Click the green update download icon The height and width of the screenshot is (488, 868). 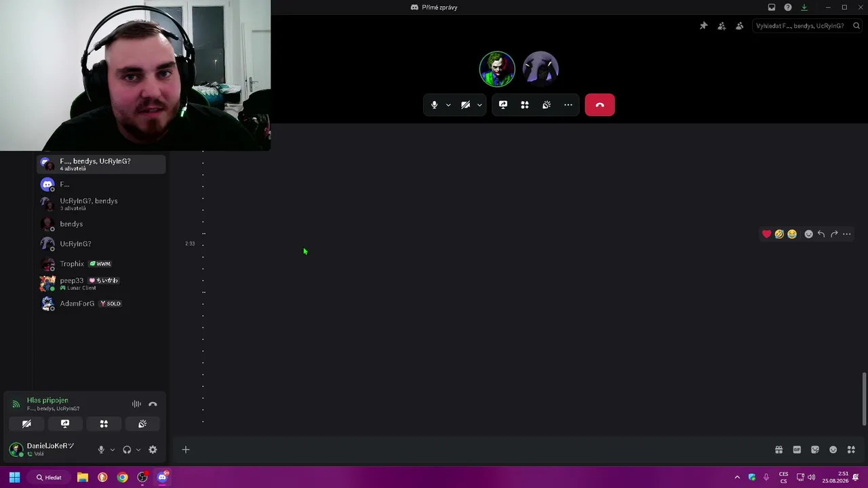[x=804, y=7]
